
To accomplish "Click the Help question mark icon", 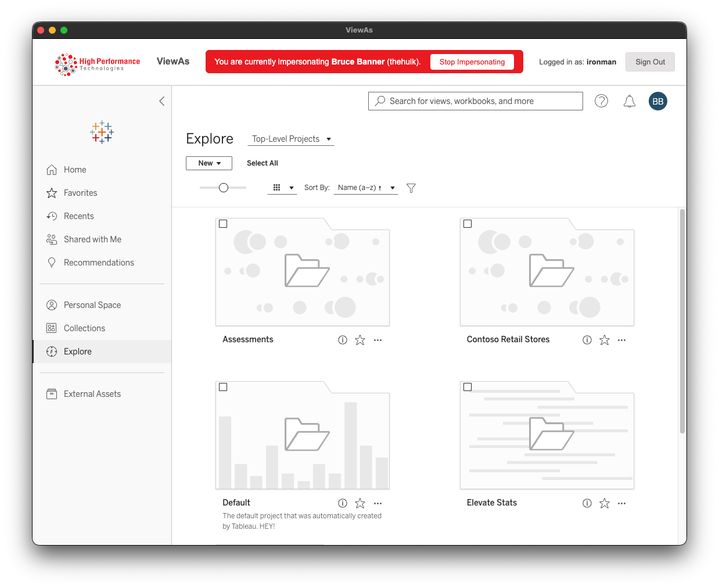I will (601, 101).
